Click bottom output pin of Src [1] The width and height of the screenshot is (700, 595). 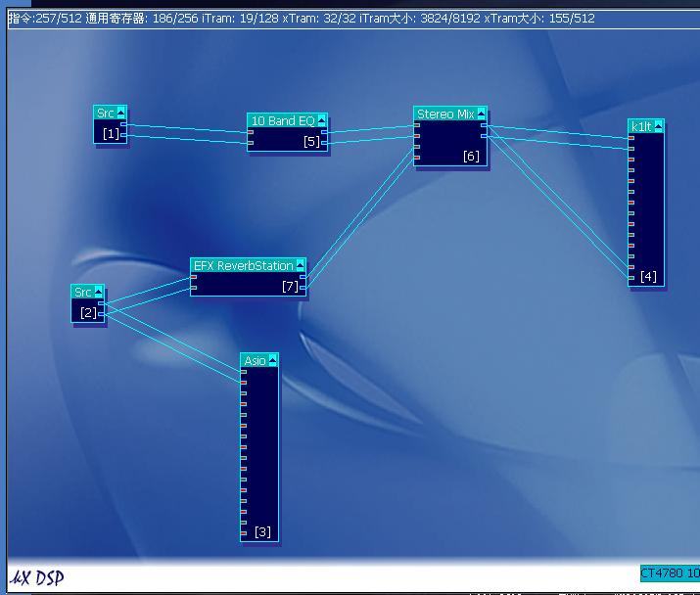point(123,135)
